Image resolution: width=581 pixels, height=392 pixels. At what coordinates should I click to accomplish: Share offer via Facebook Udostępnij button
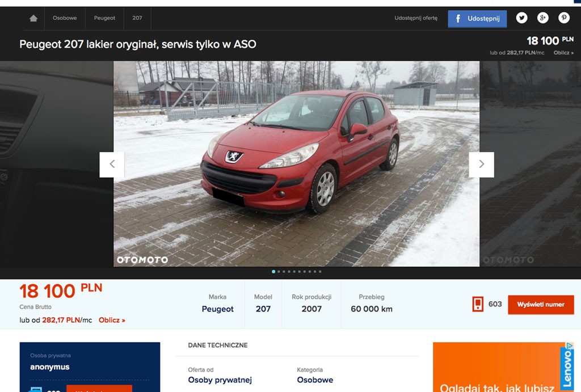click(x=477, y=19)
